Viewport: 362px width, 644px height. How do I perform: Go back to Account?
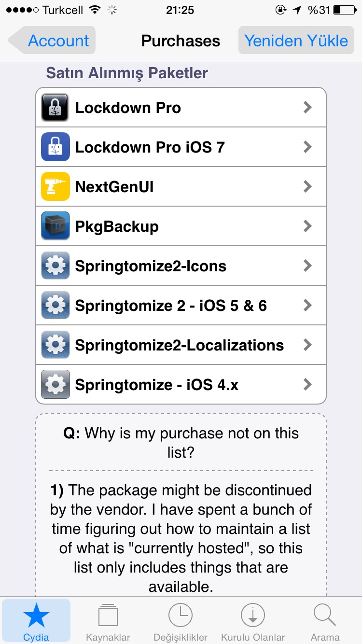click(52, 41)
